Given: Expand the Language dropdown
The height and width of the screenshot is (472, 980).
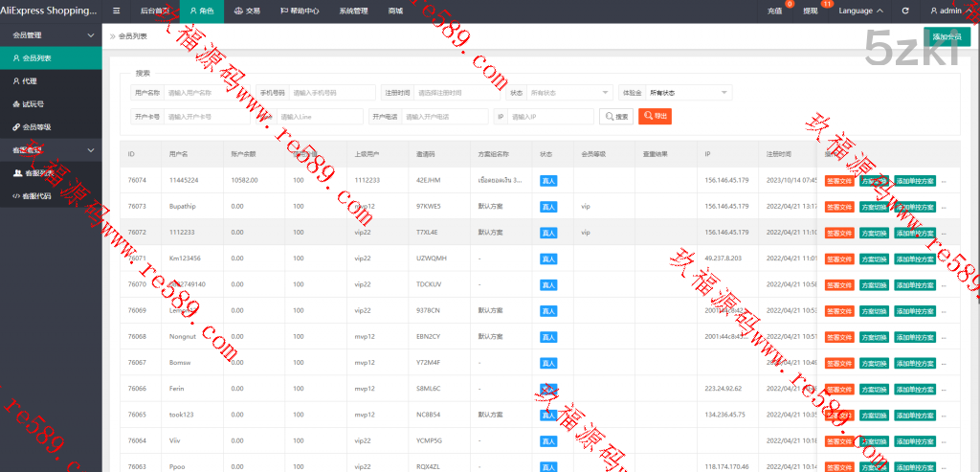Looking at the screenshot, I should point(860,11).
